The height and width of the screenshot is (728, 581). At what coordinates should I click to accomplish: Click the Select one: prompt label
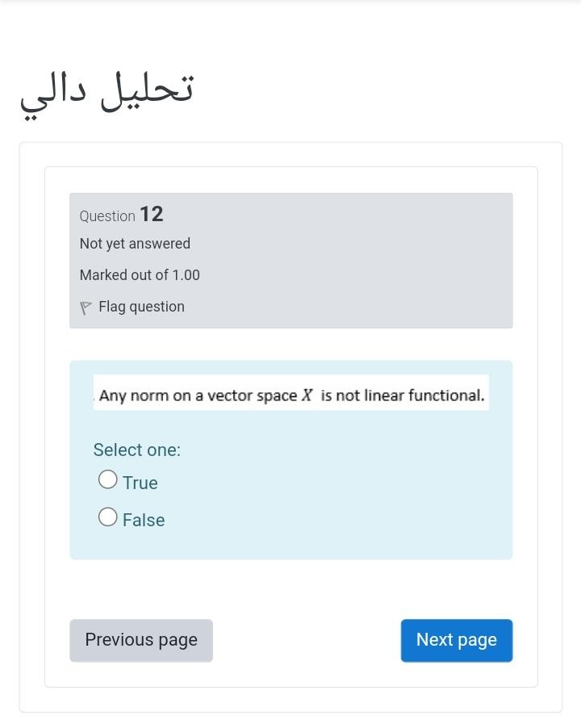click(x=137, y=450)
